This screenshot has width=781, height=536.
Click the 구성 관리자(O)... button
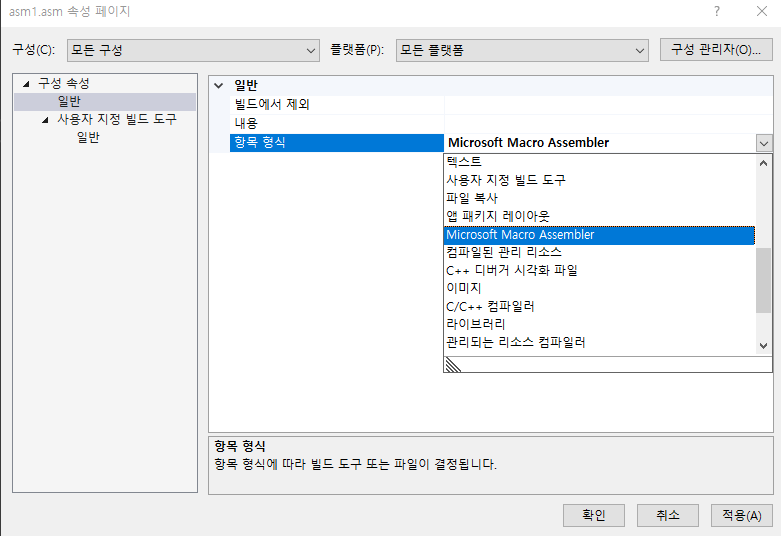click(716, 50)
